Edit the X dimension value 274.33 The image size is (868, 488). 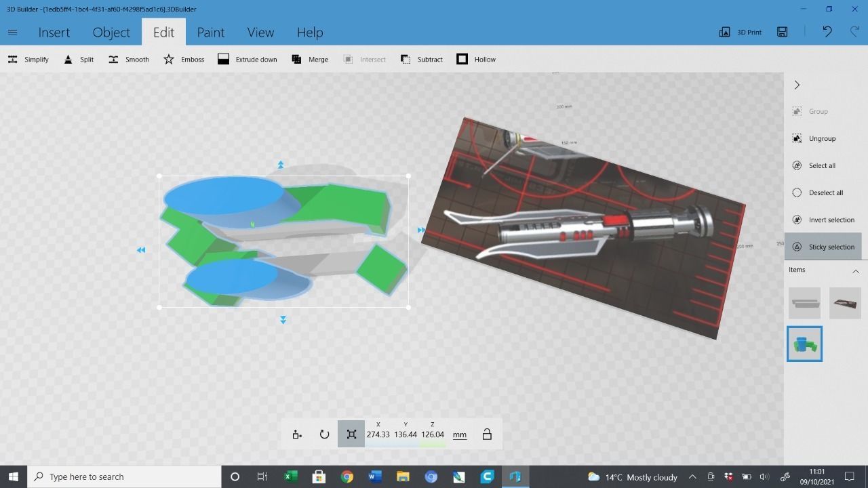(x=378, y=434)
